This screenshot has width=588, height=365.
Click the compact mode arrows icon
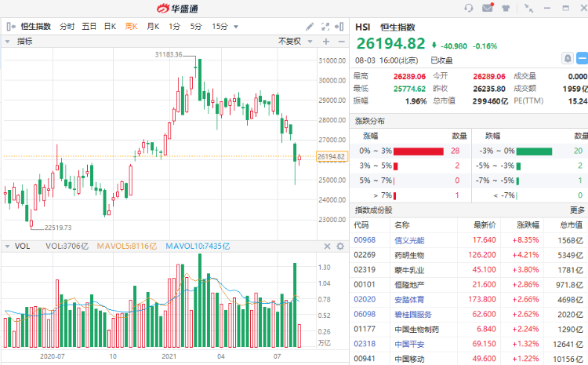[528, 9]
